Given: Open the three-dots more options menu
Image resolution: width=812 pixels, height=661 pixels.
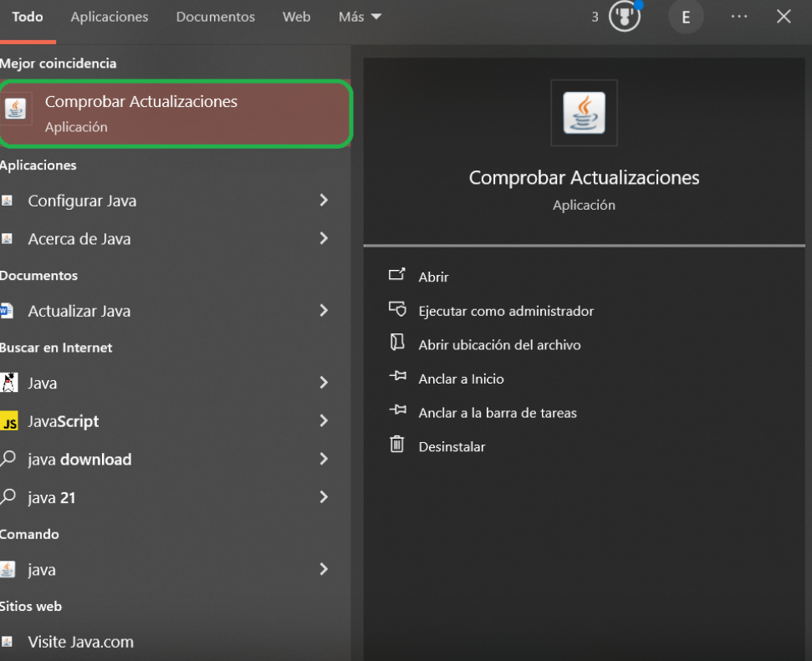Looking at the screenshot, I should click(x=739, y=17).
